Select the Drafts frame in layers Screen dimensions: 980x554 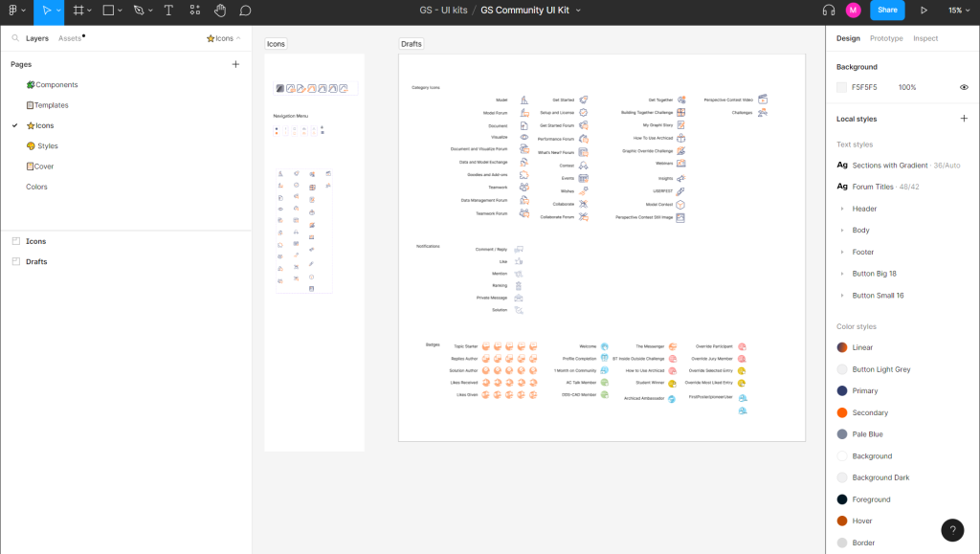36,261
